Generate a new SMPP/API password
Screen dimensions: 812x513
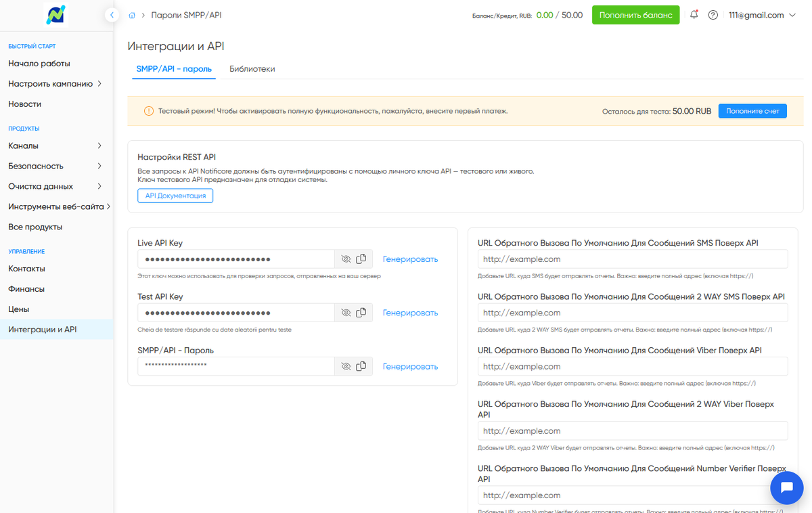click(x=410, y=366)
